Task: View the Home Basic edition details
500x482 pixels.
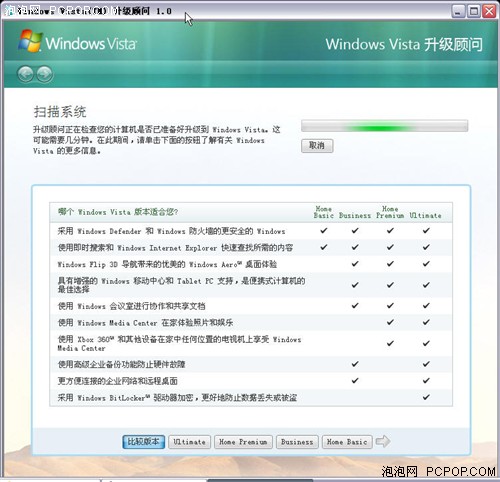Action: point(347,442)
